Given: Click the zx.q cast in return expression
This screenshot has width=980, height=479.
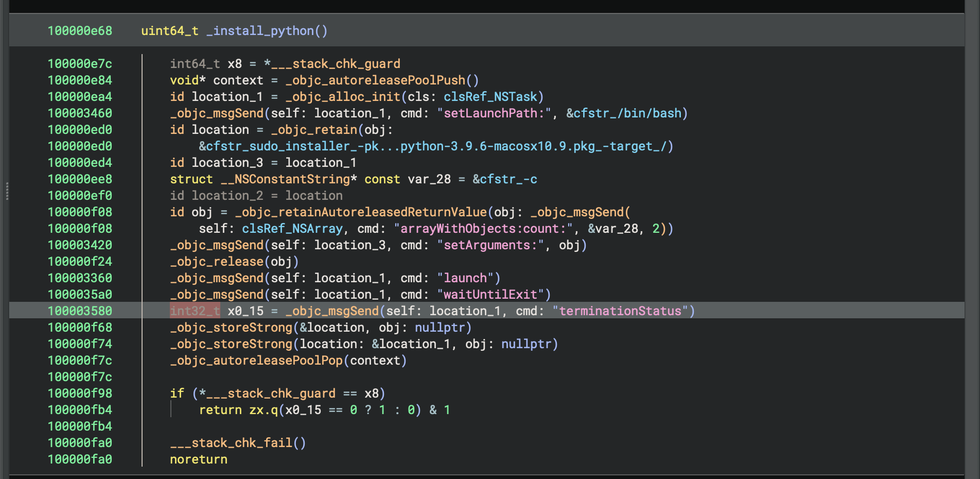Looking at the screenshot, I should (264, 410).
